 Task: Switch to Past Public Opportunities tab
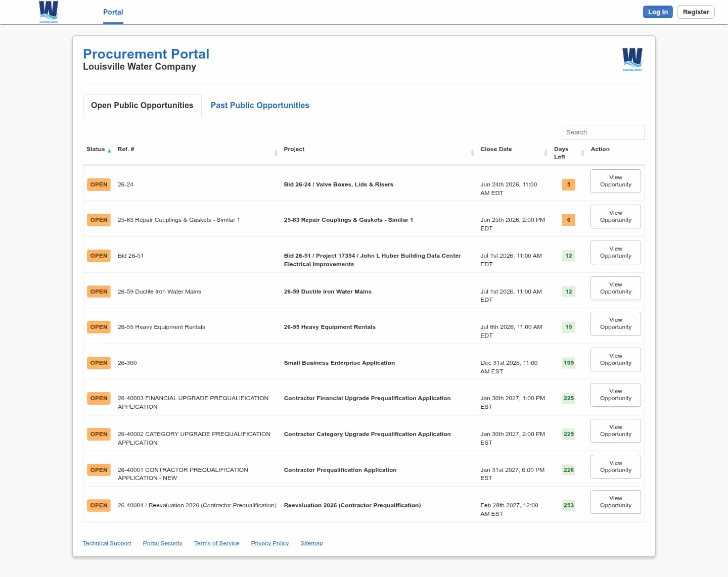[260, 105]
